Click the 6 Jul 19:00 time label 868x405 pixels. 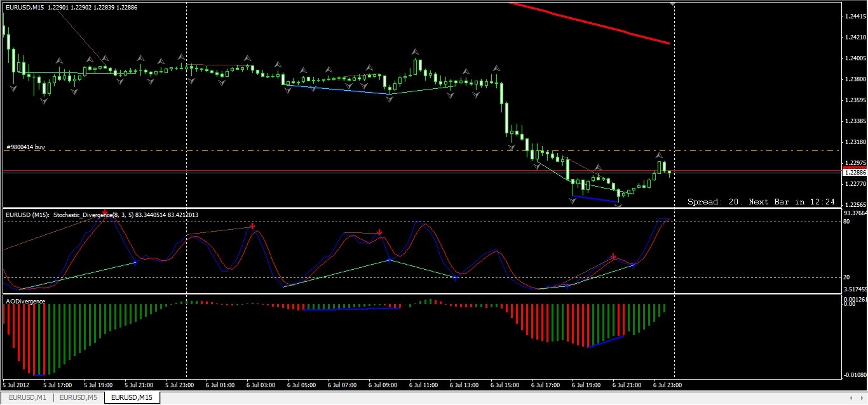(x=587, y=385)
